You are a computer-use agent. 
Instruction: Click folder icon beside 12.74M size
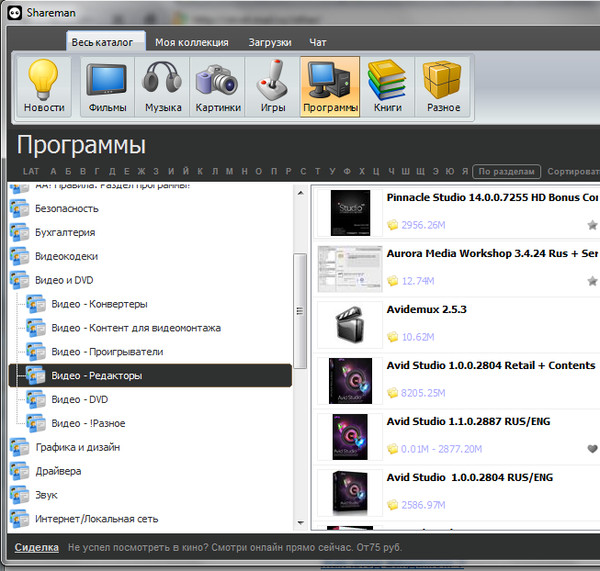pos(393,281)
